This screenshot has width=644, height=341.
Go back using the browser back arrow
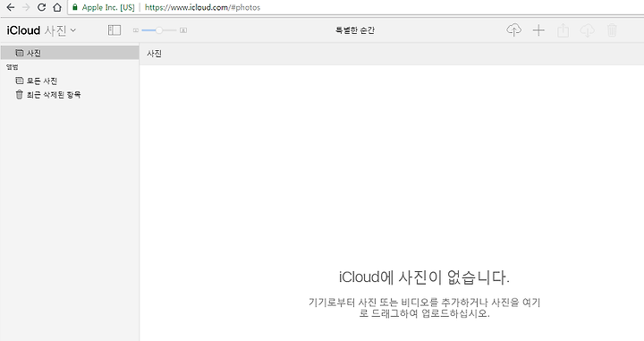coord(10,7)
